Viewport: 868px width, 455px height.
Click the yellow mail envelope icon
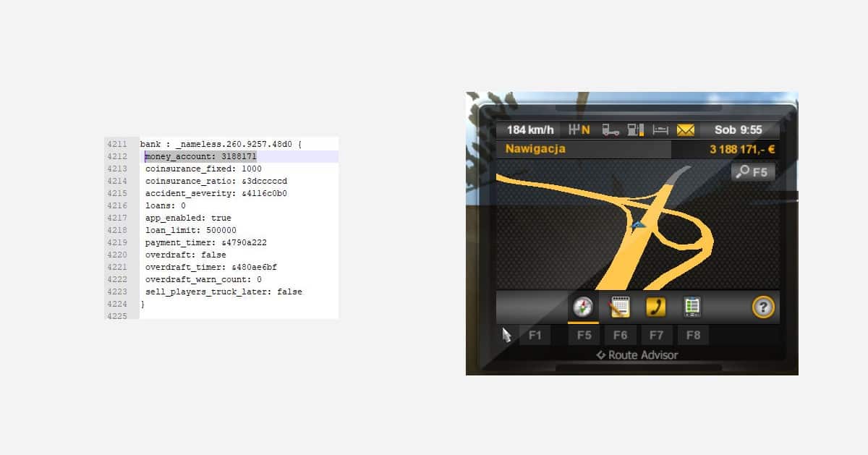pyautogui.click(x=685, y=130)
